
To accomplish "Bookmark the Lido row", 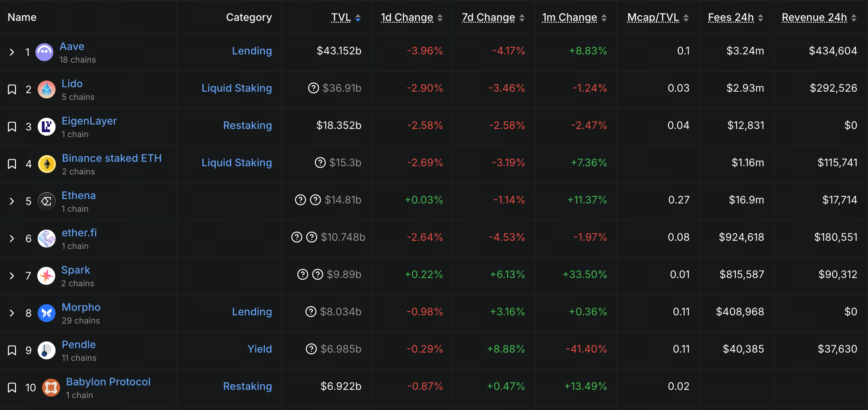I will [x=12, y=89].
